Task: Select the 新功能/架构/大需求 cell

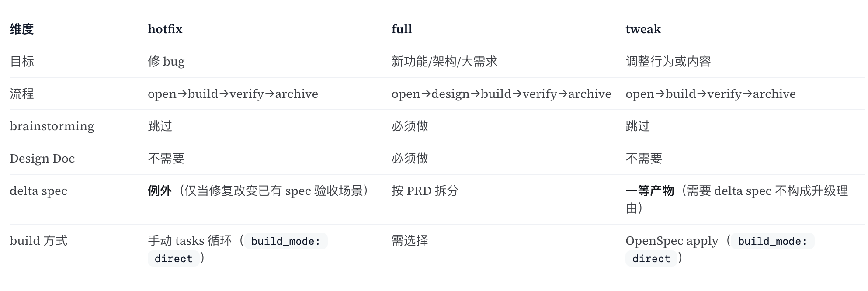Action: (x=444, y=61)
